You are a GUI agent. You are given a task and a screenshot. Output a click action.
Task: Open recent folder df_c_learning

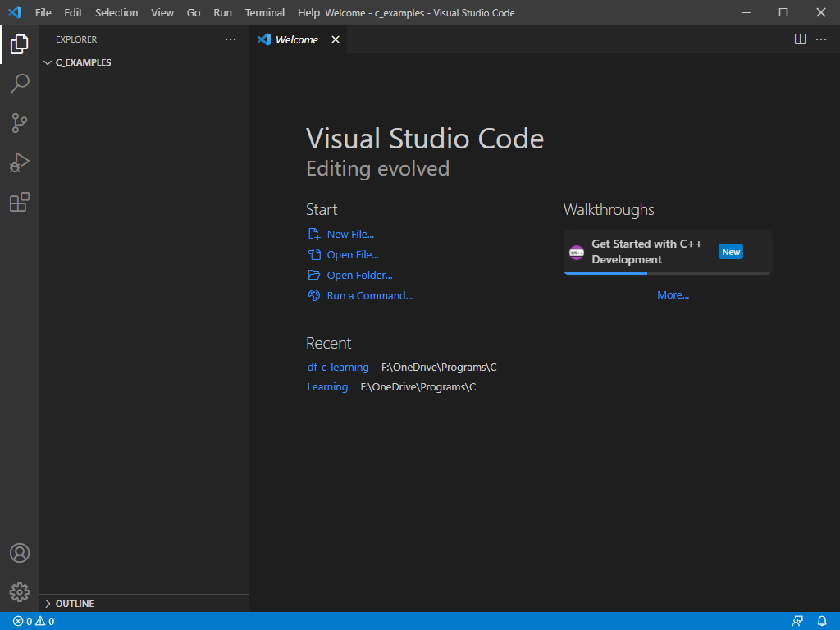click(338, 367)
